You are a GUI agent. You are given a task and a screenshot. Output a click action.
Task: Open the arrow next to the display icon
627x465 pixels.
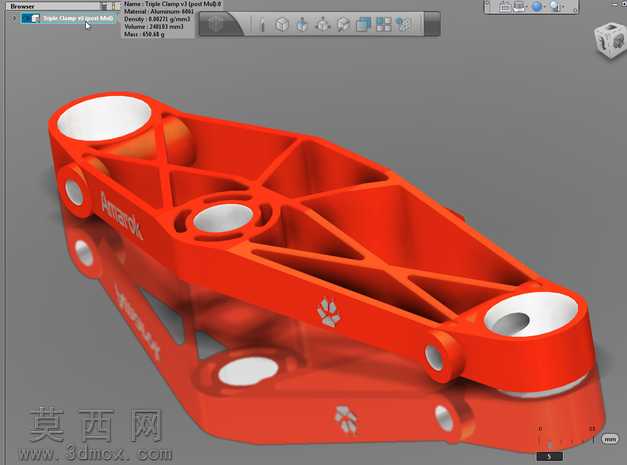(527, 7)
